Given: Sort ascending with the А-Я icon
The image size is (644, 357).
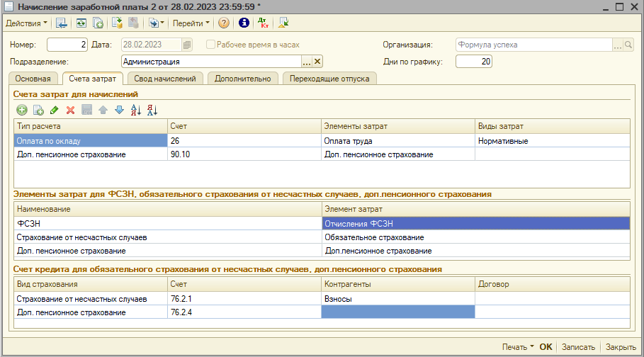Looking at the screenshot, I should click(x=136, y=110).
